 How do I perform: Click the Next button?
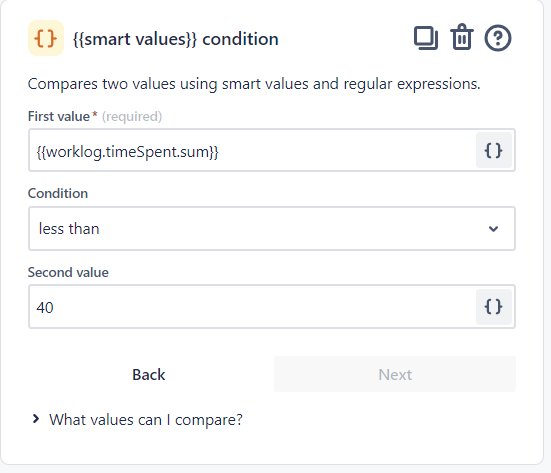[395, 374]
